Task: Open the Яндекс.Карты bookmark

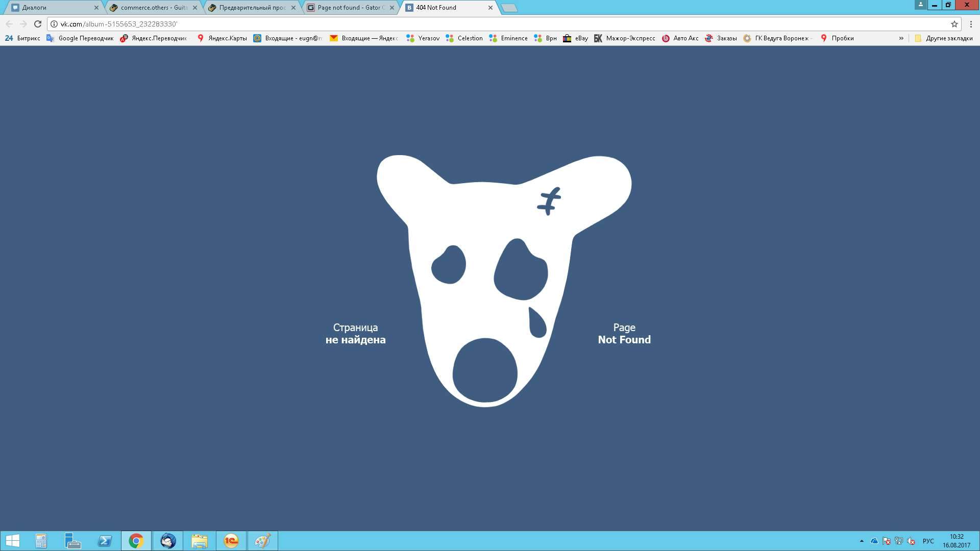Action: click(222, 38)
